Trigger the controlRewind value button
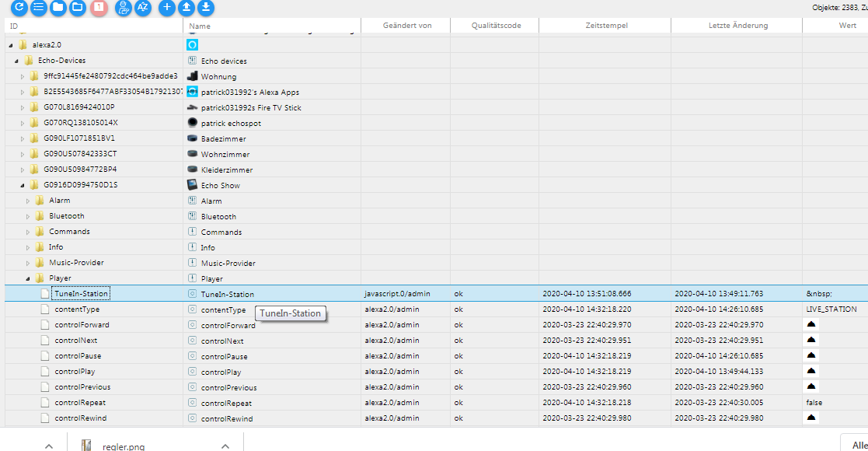 pyautogui.click(x=811, y=418)
